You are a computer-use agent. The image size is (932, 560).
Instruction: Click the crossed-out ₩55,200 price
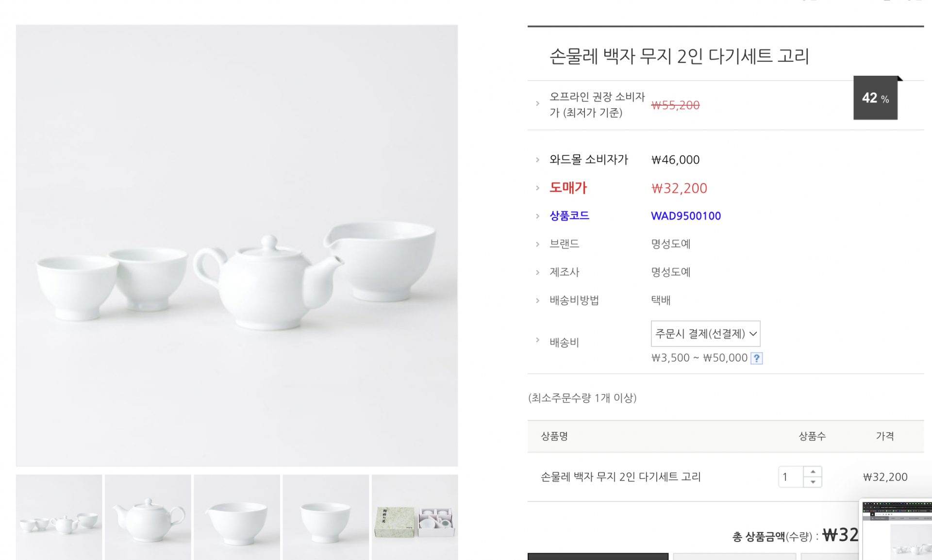[x=675, y=105]
